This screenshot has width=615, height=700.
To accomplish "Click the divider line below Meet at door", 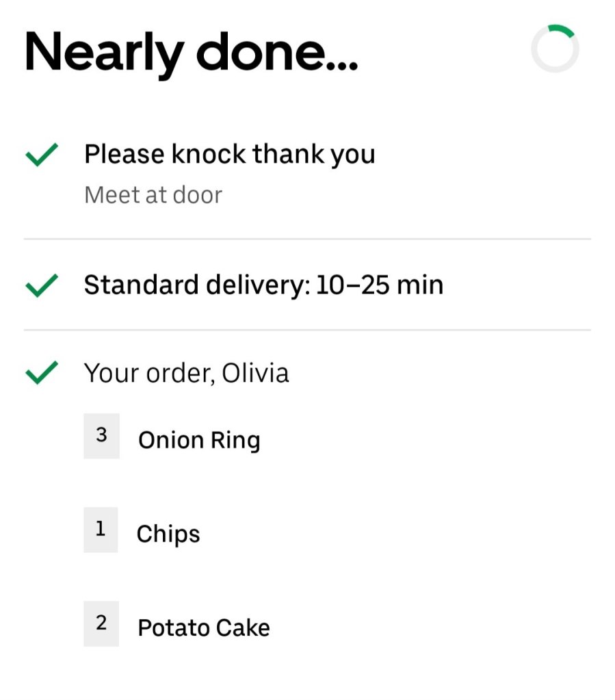I will point(307,239).
